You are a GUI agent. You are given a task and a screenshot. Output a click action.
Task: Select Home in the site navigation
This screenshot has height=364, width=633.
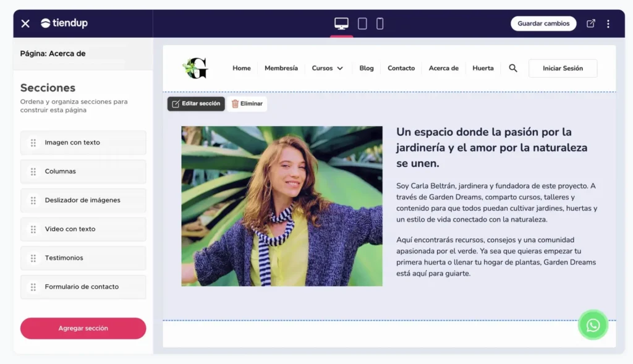pos(241,68)
